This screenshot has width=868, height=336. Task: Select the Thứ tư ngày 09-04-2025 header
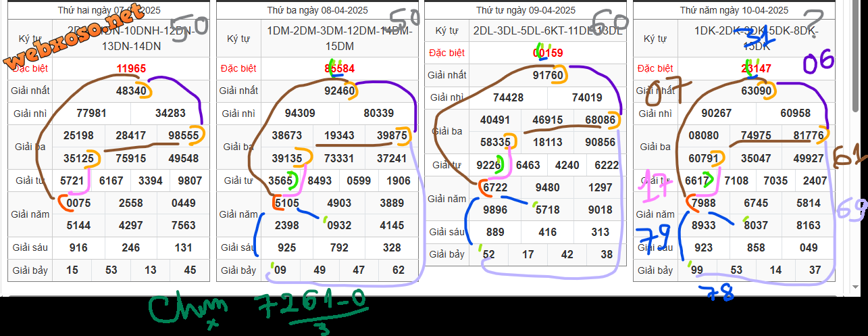coord(526,9)
